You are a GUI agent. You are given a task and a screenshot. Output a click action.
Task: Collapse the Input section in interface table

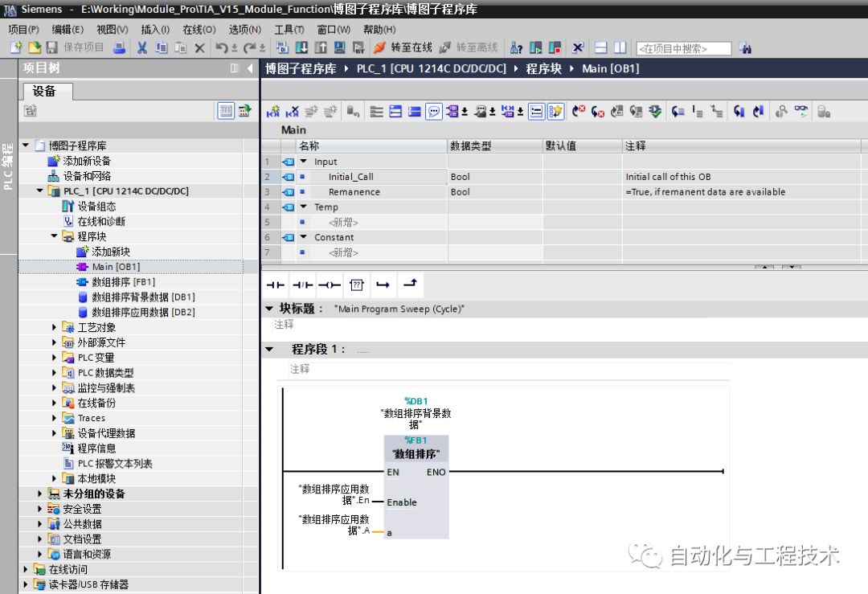tap(303, 161)
